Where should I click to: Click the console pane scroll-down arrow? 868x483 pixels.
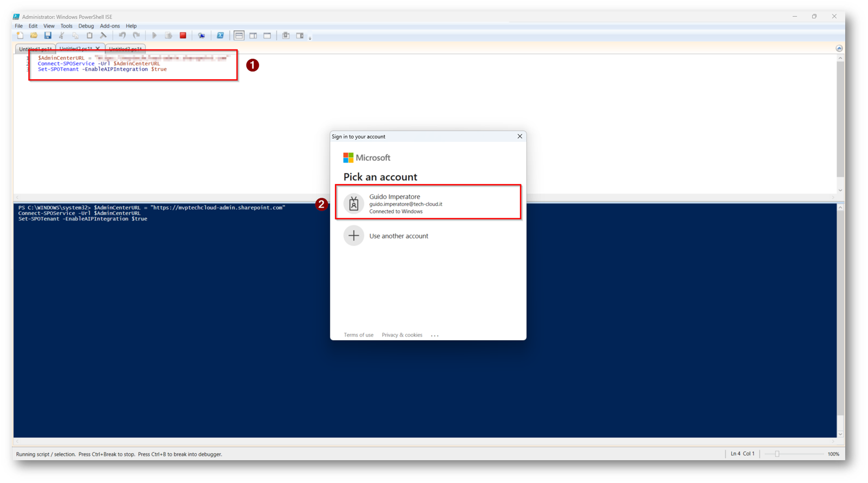840,434
